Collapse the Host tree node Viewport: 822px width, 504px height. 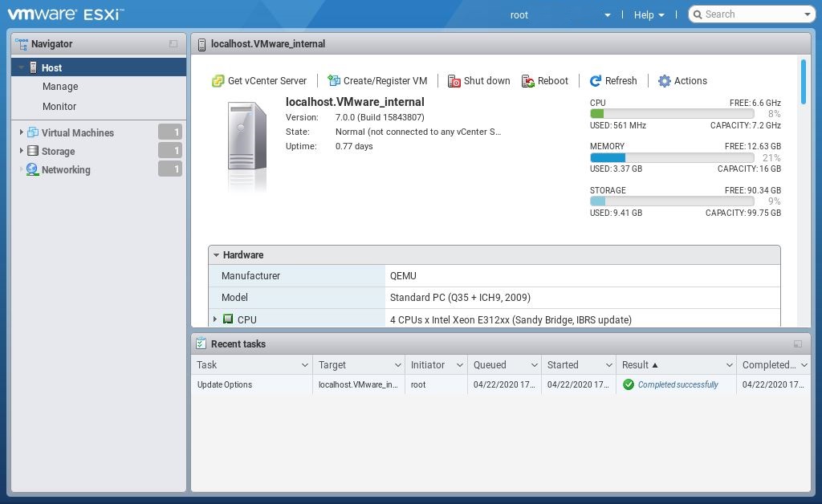pyautogui.click(x=22, y=67)
